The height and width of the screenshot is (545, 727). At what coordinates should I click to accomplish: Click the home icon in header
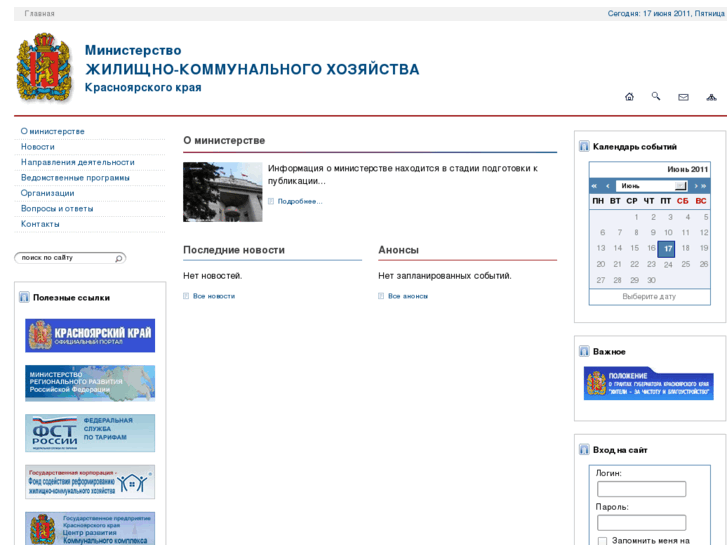pyautogui.click(x=629, y=96)
